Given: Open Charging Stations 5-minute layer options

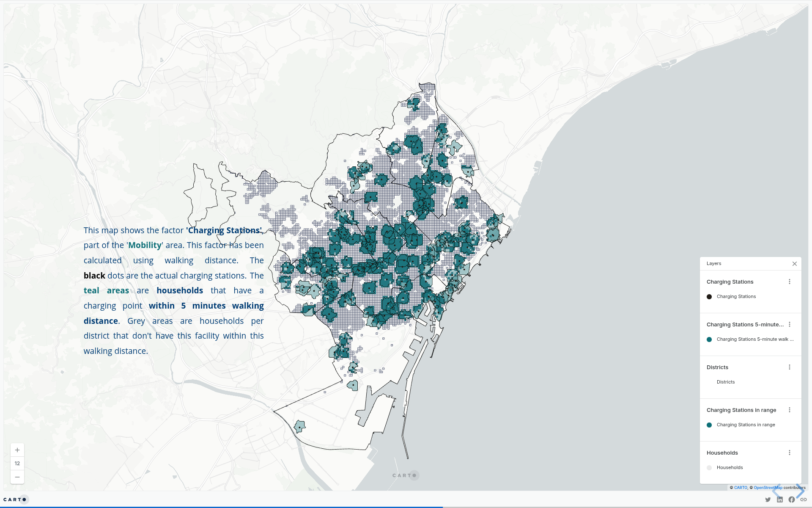Looking at the screenshot, I should click(790, 325).
